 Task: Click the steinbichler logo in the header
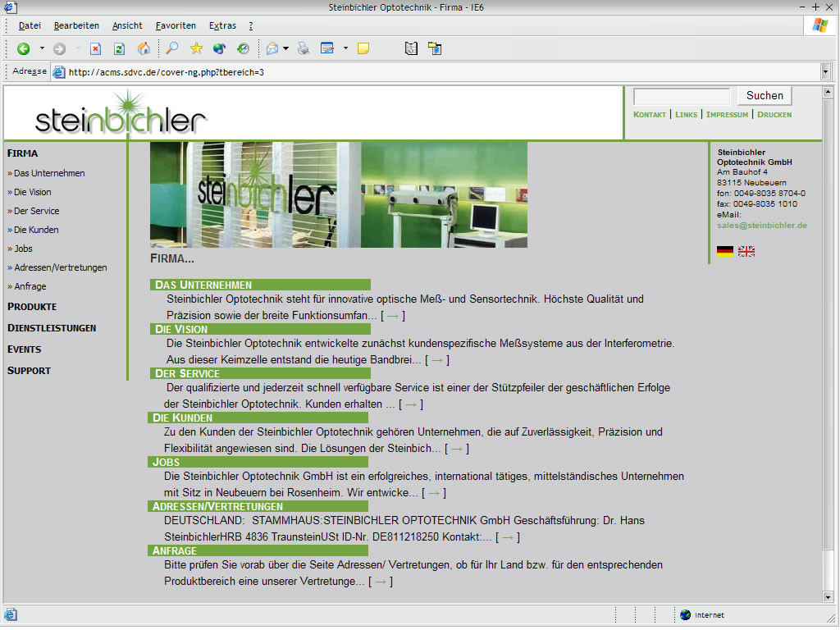[121, 113]
